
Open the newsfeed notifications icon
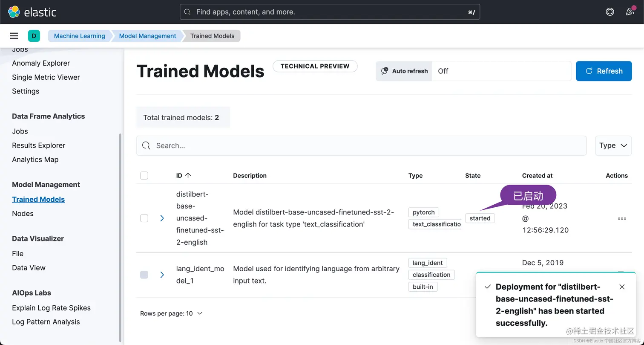pos(630,12)
